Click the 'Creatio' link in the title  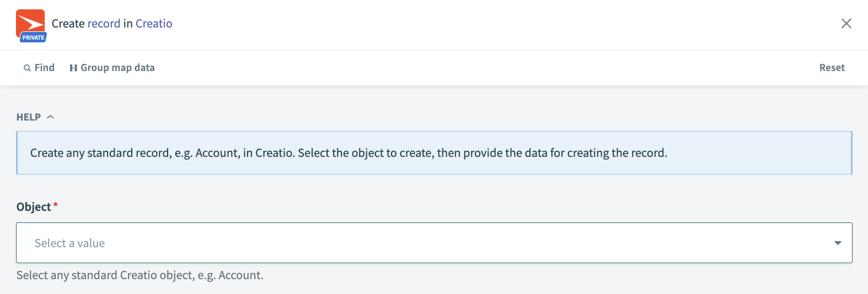pyautogui.click(x=154, y=24)
